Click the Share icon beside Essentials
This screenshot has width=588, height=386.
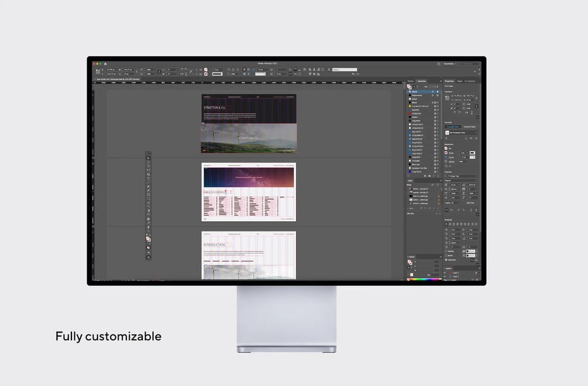click(439, 63)
